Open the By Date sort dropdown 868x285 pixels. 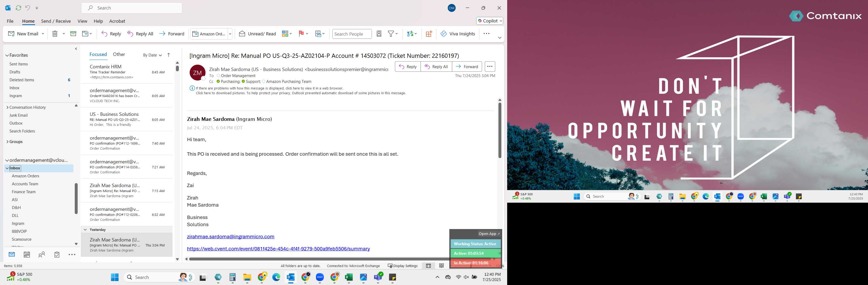point(152,55)
